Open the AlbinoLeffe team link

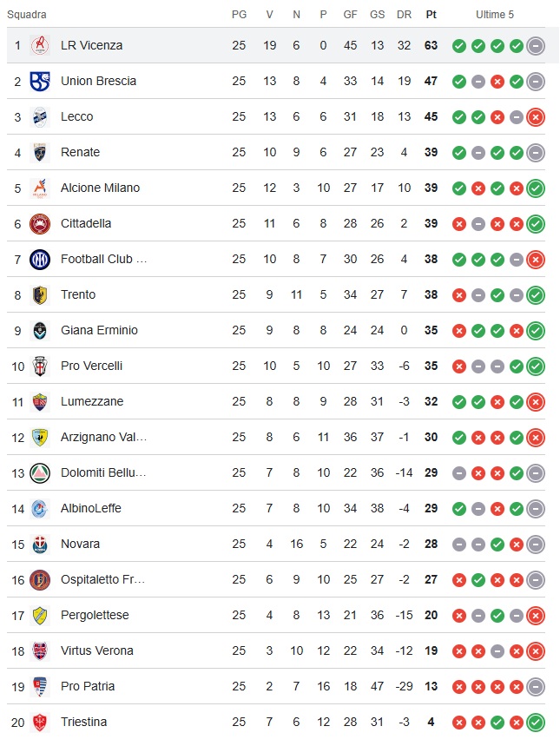pyautogui.click(x=91, y=508)
